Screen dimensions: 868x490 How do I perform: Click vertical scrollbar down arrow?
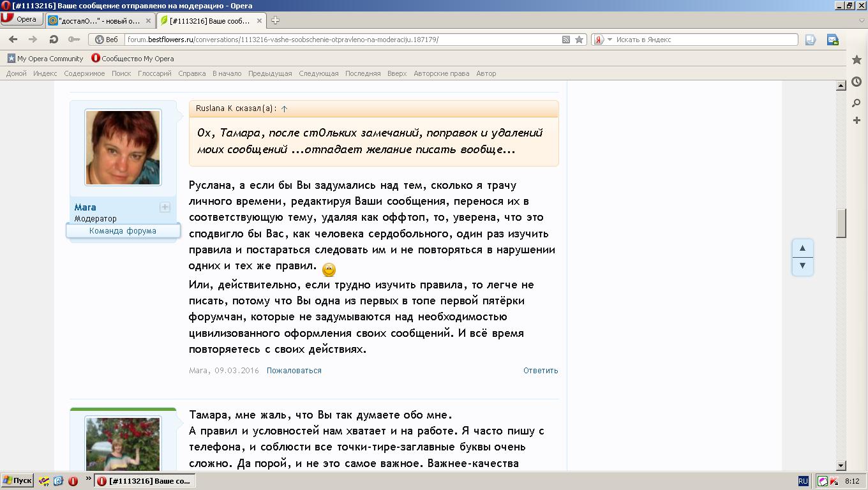pos(841,466)
